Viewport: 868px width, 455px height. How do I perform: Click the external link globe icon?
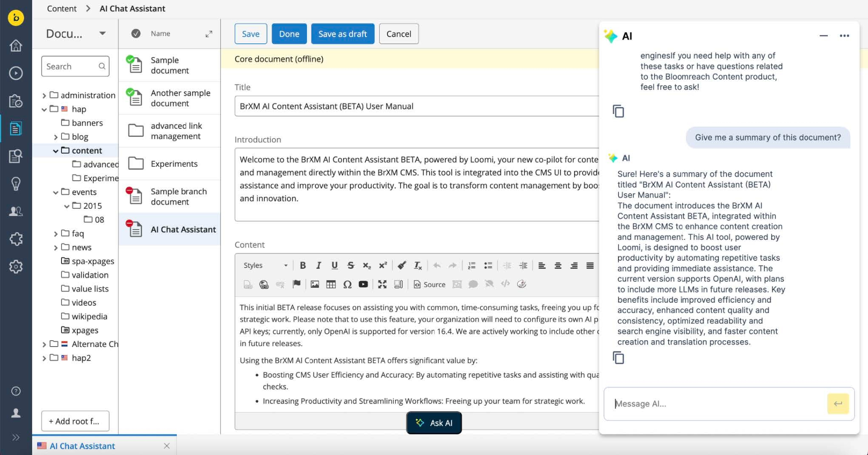[x=264, y=284]
